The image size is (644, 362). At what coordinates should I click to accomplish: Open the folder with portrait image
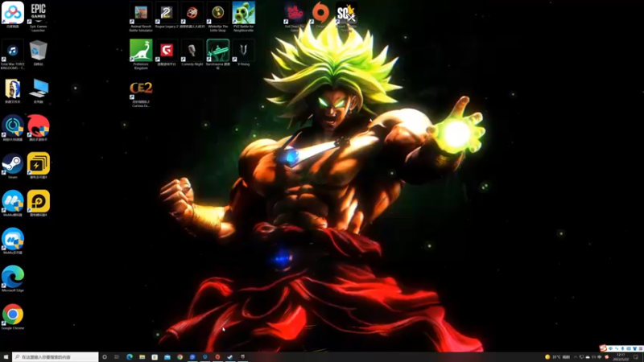(13, 90)
